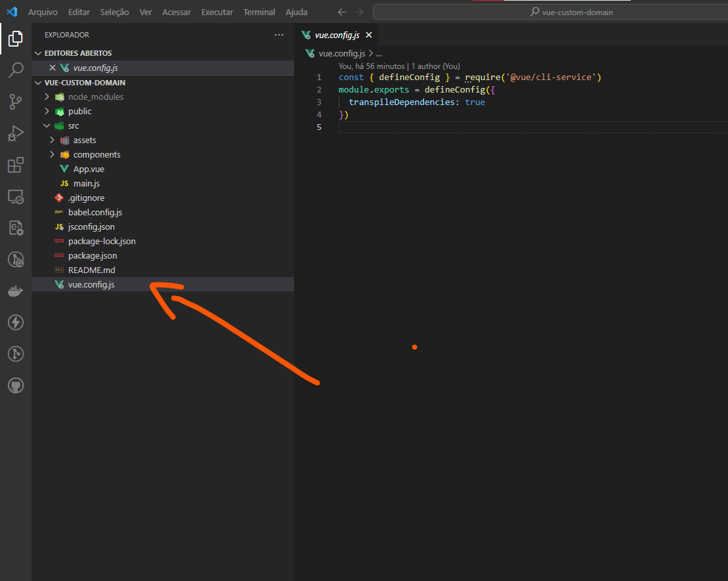728x581 pixels.
Task: Open the Run and Debug view
Action: [x=16, y=133]
